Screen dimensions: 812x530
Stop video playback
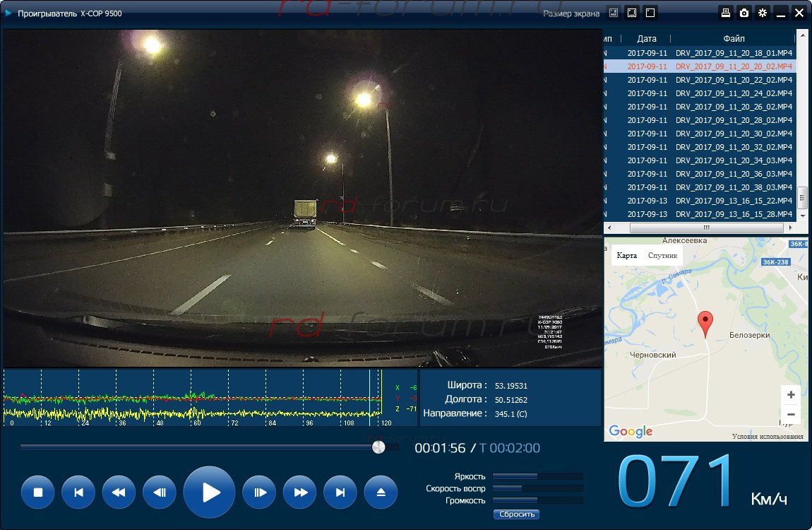click(38, 493)
